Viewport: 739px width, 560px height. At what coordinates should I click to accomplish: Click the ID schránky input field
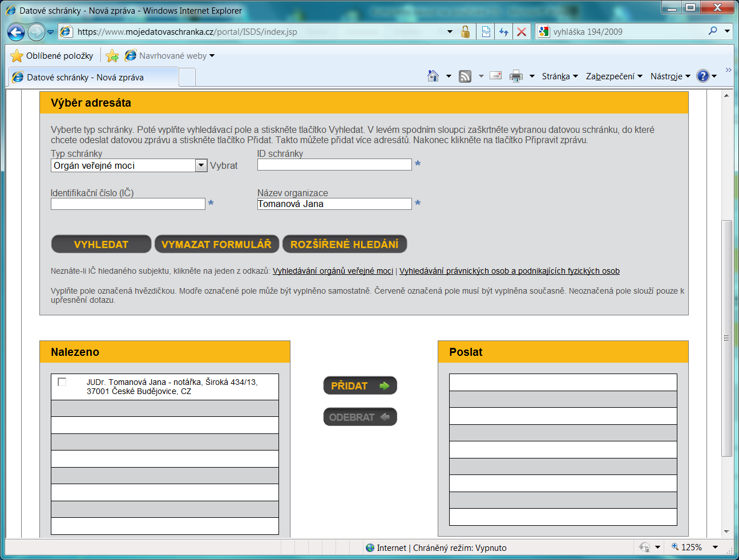pyautogui.click(x=334, y=164)
